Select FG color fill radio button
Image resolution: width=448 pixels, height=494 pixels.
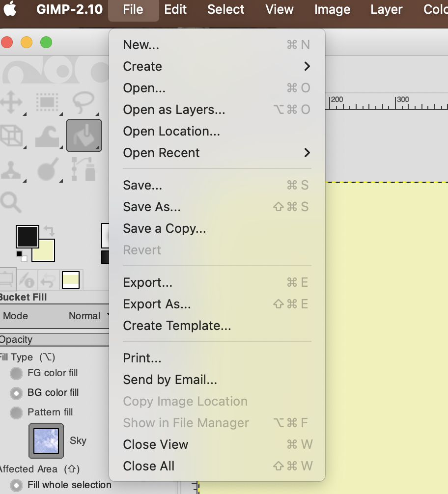(x=16, y=374)
